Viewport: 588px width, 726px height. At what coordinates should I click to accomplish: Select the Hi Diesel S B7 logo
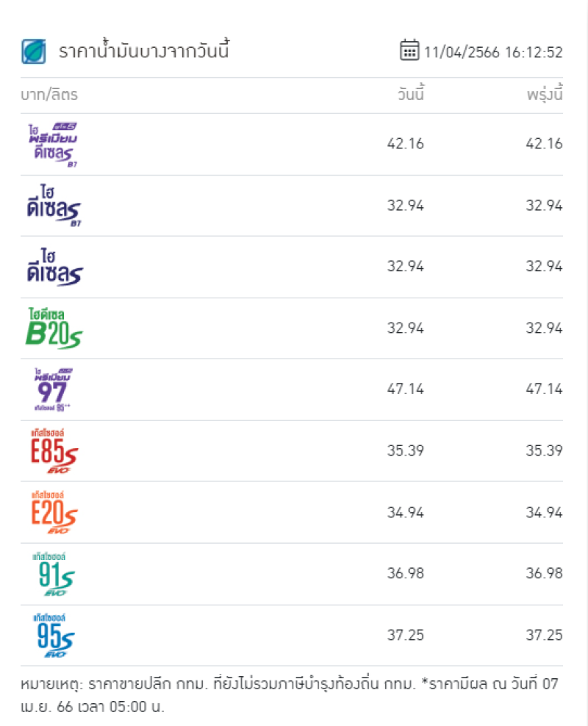click(53, 206)
